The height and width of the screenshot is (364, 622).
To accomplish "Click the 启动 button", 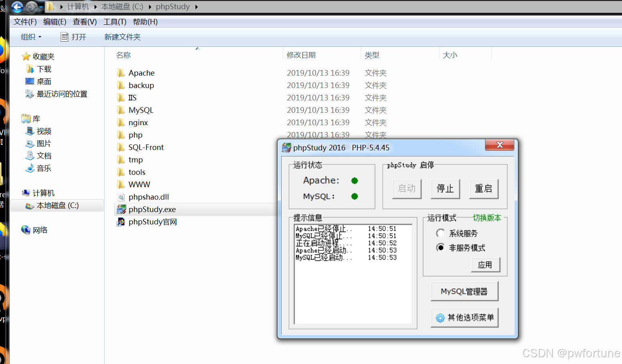I will click(407, 189).
